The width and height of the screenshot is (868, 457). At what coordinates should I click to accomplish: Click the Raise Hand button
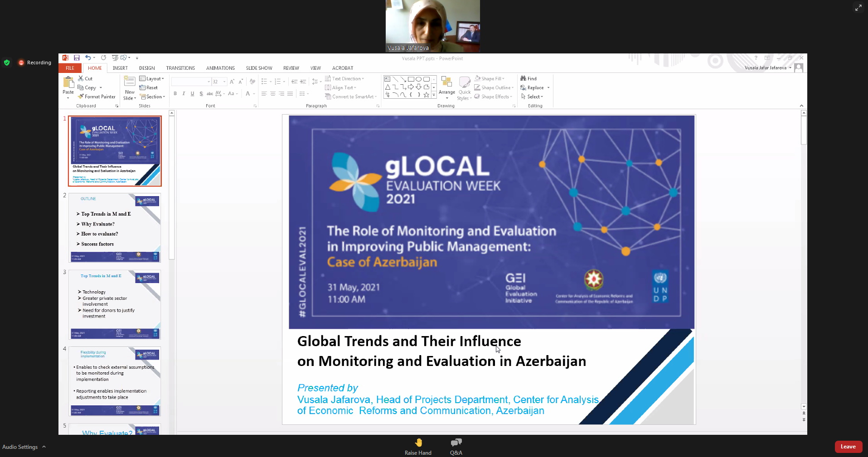click(418, 447)
